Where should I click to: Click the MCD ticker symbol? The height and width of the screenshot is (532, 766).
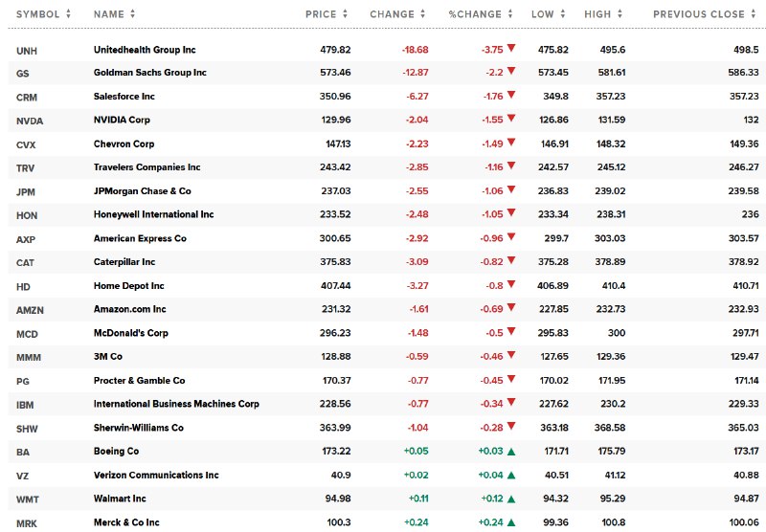pyautogui.click(x=27, y=334)
